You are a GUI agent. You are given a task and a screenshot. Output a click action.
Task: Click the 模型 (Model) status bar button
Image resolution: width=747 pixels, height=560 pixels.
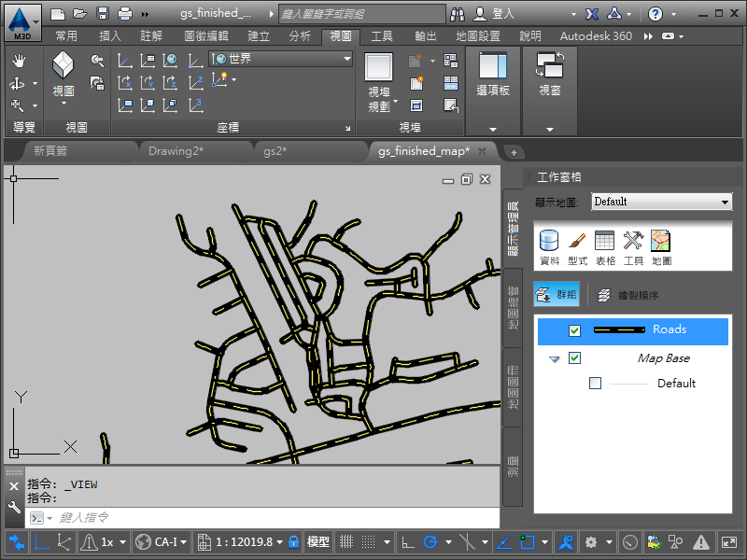318,541
